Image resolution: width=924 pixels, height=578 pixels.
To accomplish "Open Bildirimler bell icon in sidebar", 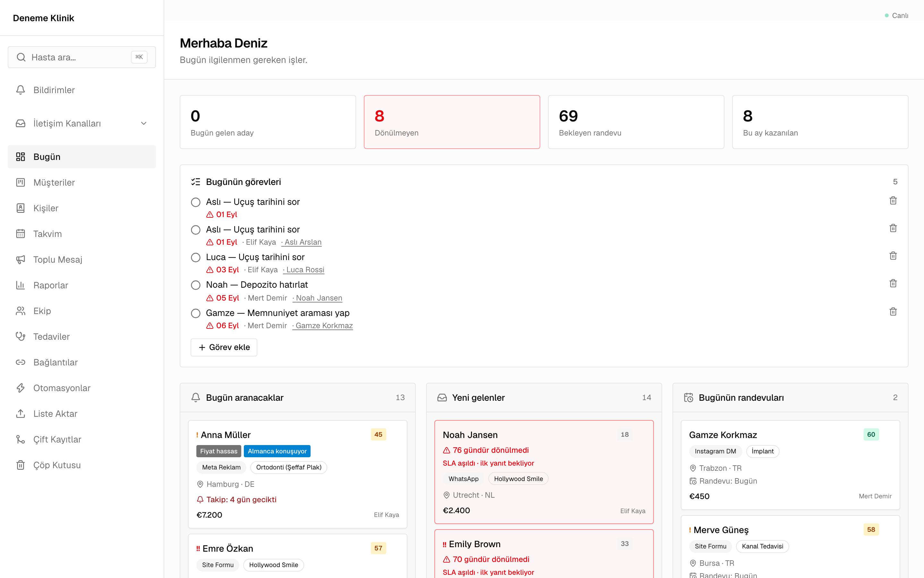I will (21, 90).
